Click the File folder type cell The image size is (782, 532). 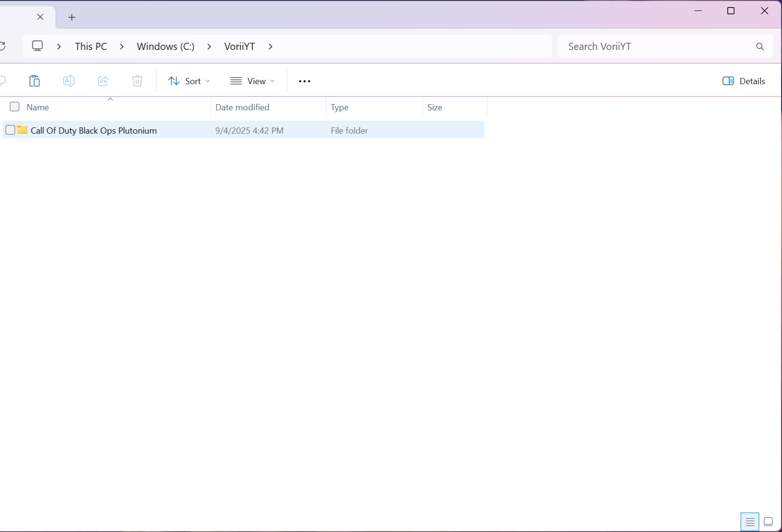coord(349,131)
